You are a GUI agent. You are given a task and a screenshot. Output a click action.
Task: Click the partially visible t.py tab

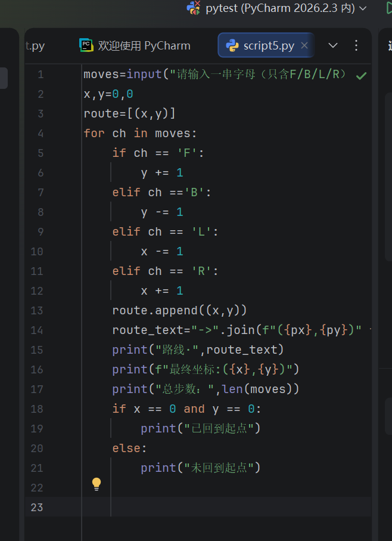coord(35,45)
